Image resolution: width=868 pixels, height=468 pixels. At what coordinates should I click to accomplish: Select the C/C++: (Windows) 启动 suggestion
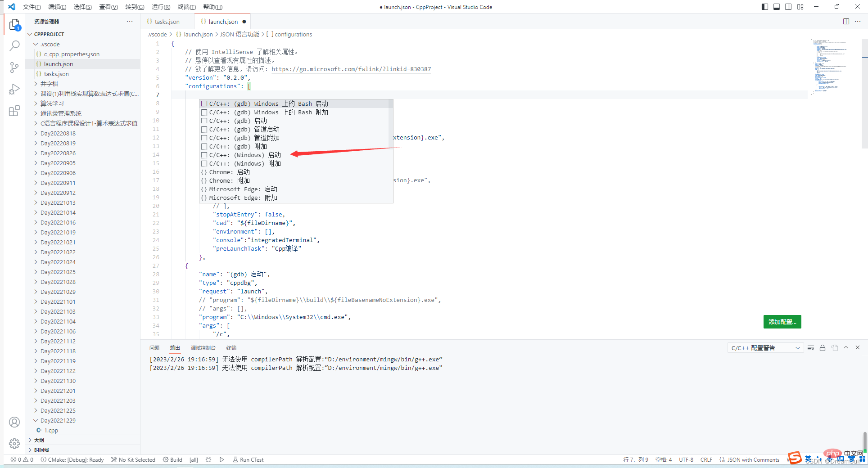coord(245,155)
